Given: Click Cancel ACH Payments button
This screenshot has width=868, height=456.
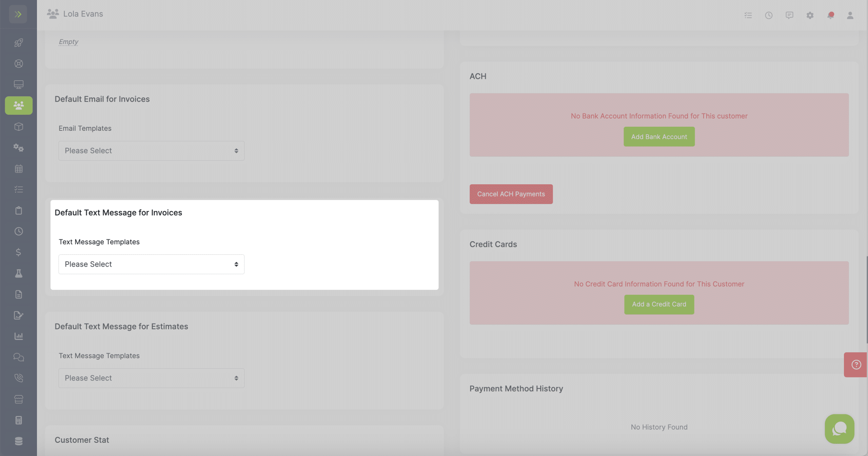Looking at the screenshot, I should pos(511,194).
